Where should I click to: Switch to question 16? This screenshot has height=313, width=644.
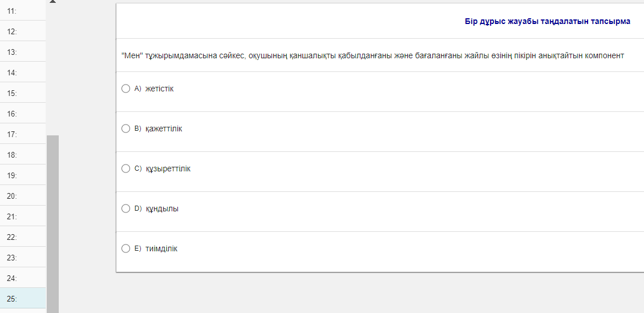coord(23,114)
